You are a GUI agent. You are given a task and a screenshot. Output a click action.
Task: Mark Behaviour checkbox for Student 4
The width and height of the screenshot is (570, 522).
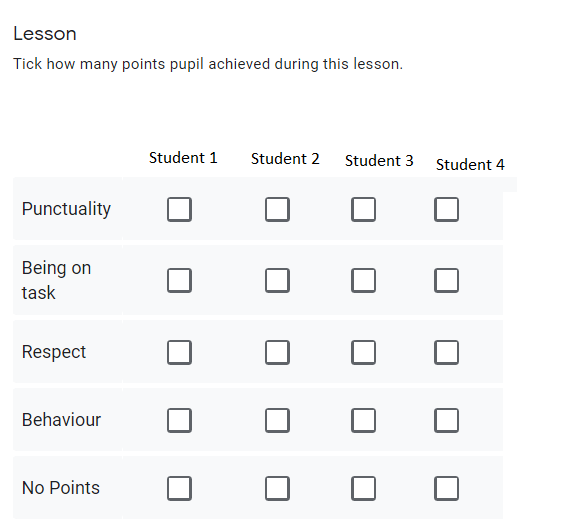click(446, 420)
